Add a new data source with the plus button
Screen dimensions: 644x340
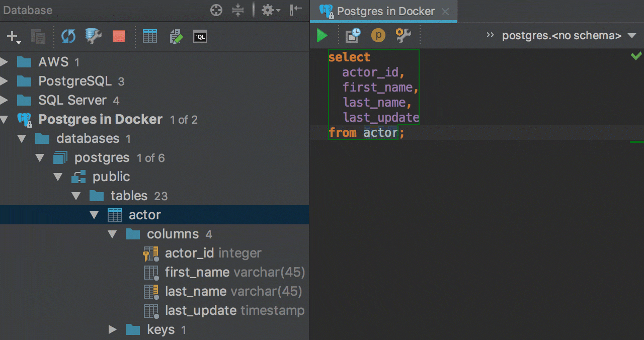(x=12, y=36)
